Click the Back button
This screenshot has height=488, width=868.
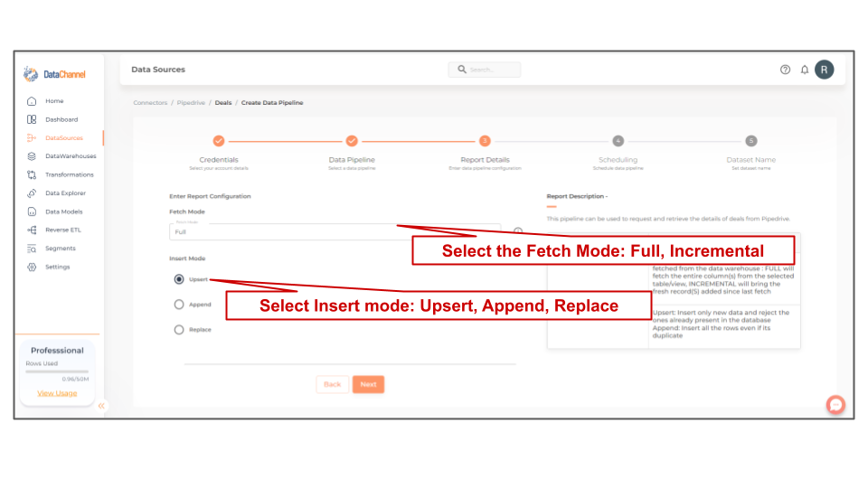[x=332, y=385]
